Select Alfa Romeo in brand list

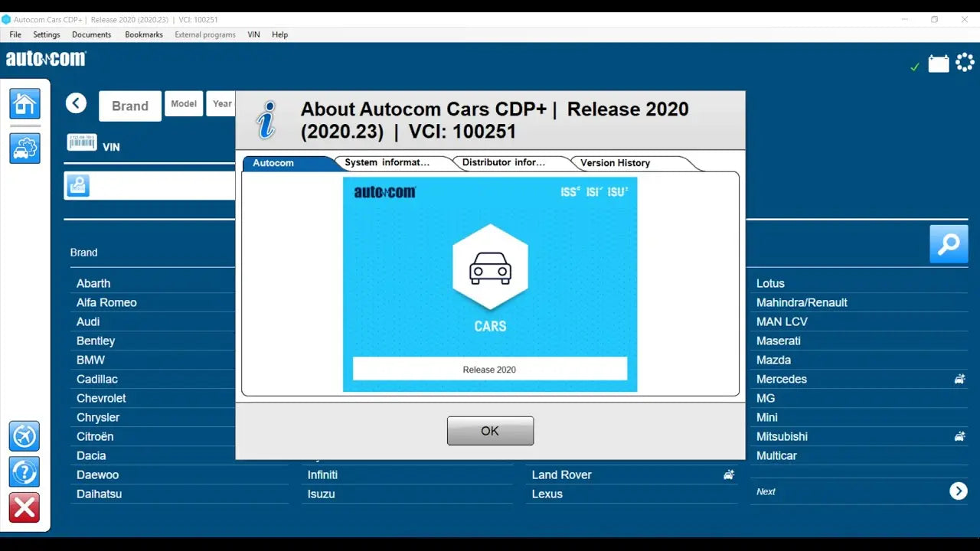click(106, 302)
